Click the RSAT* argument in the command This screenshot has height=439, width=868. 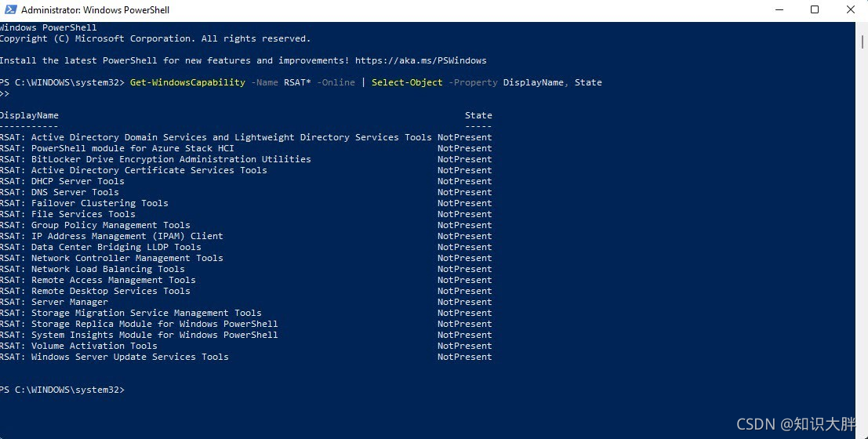297,82
